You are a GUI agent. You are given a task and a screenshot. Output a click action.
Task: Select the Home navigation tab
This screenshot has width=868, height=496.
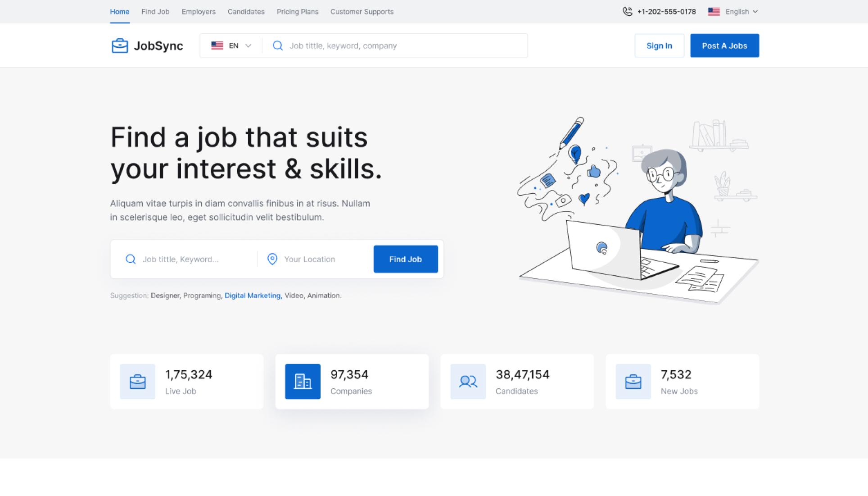click(x=119, y=11)
